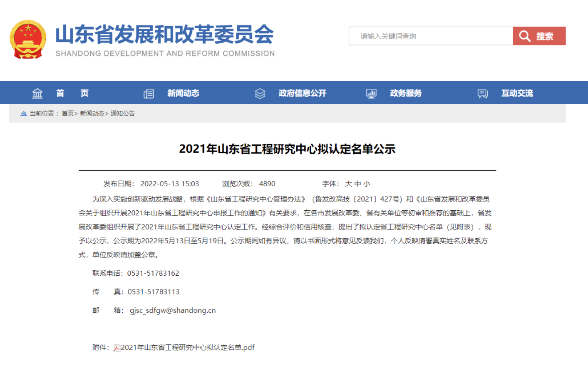This screenshot has width=588, height=369.
Task: Click the small house breadcrumb icon
Action: click(24, 114)
